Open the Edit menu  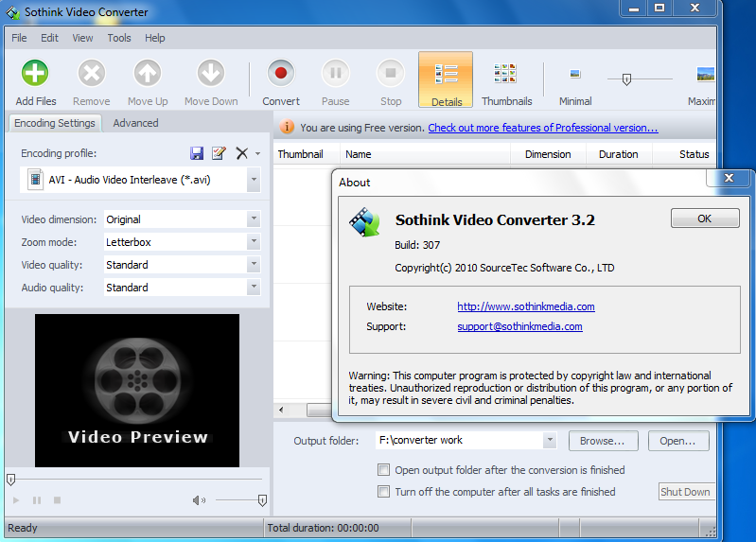point(49,38)
